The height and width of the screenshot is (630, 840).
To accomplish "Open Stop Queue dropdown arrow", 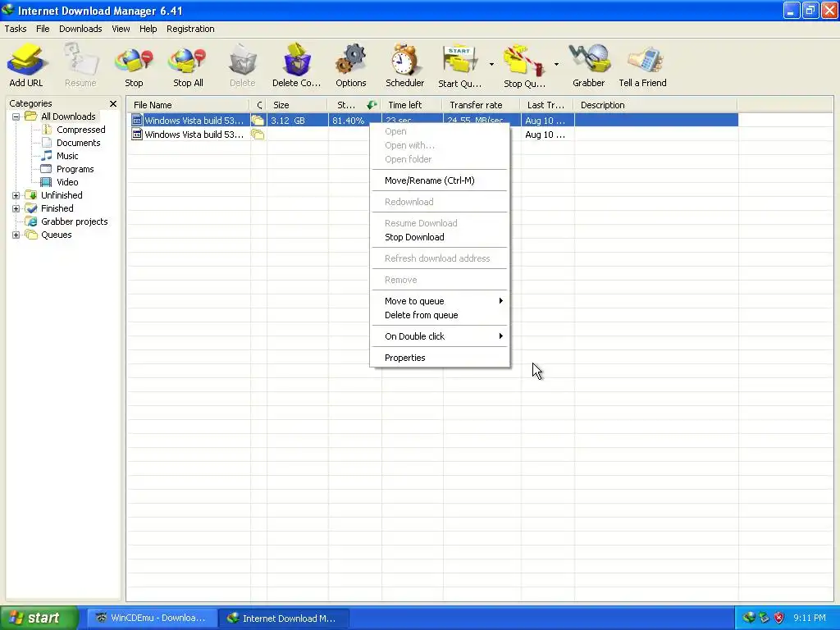I will click(556, 64).
